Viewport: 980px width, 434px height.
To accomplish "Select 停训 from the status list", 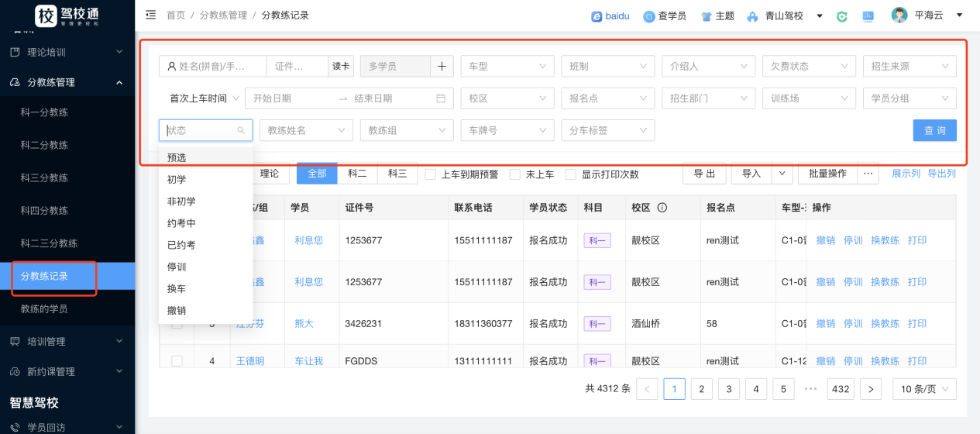I will coord(177,267).
